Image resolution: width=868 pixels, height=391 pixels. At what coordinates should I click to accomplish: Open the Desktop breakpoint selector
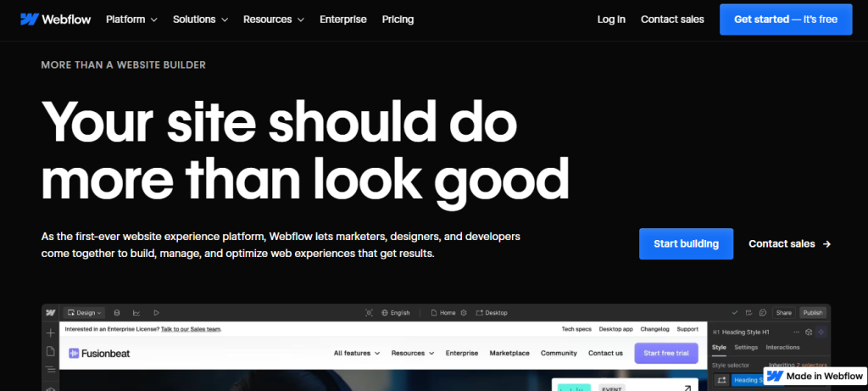pyautogui.click(x=492, y=313)
